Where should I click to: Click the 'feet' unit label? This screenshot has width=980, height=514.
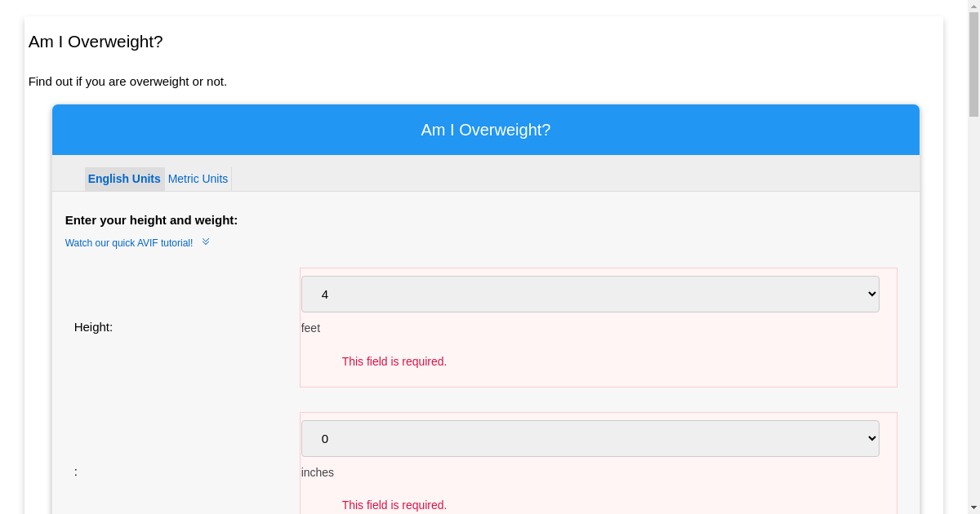(310, 328)
